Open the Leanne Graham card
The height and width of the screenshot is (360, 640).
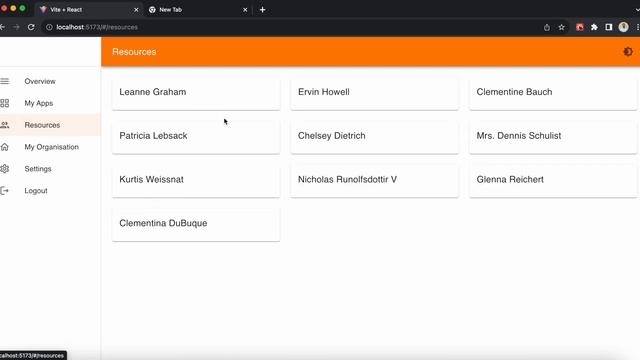(x=196, y=92)
